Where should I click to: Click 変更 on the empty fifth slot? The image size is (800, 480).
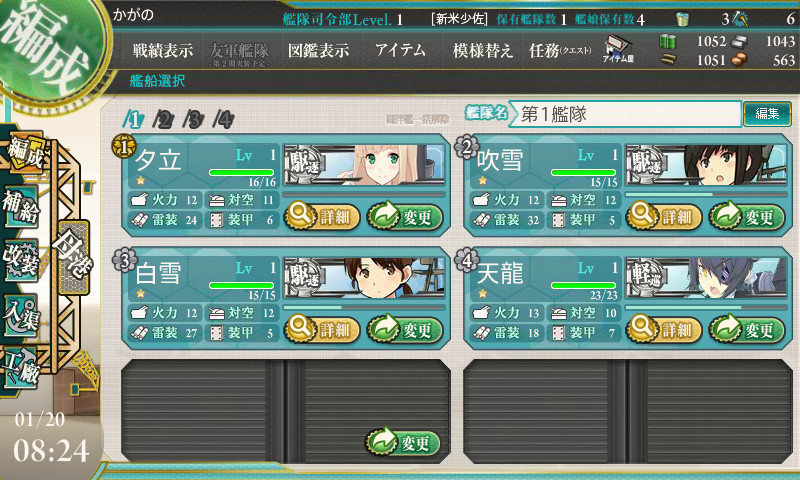coord(403,442)
